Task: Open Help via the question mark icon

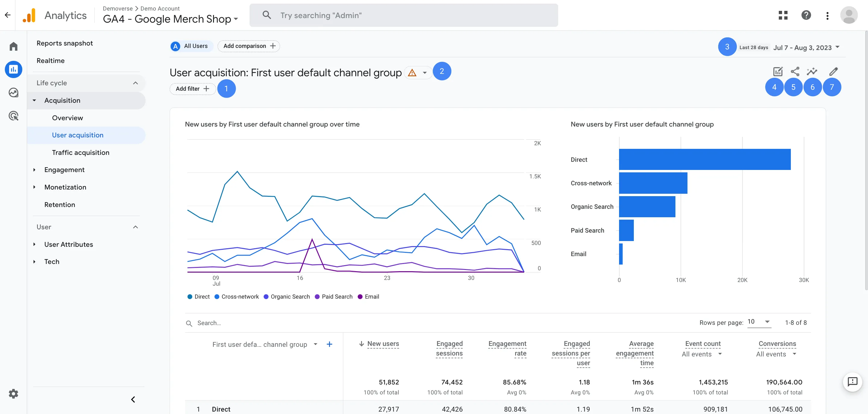Action: 806,15
